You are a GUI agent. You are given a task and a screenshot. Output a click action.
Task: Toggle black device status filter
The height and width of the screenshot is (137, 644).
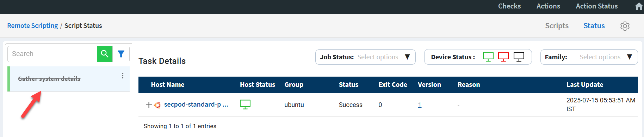[519, 57]
